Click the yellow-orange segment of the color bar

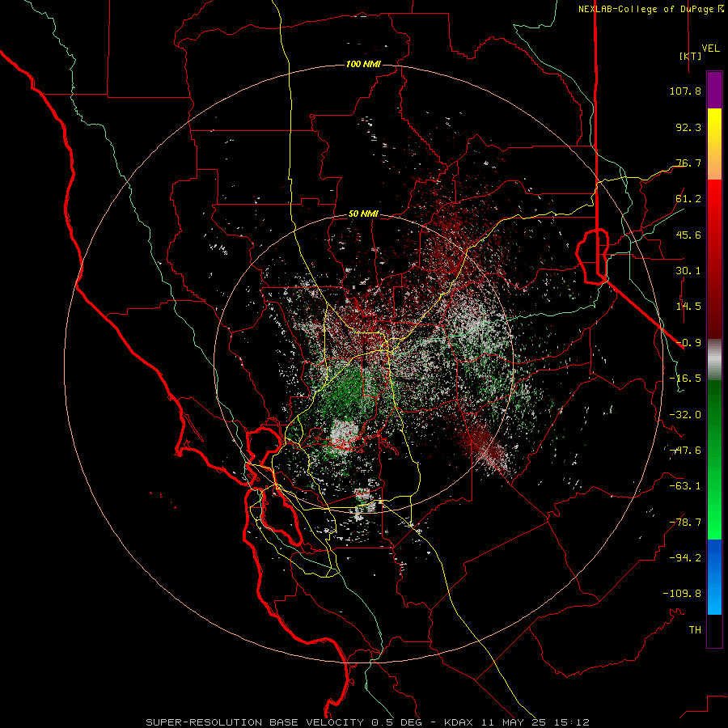coord(714,144)
